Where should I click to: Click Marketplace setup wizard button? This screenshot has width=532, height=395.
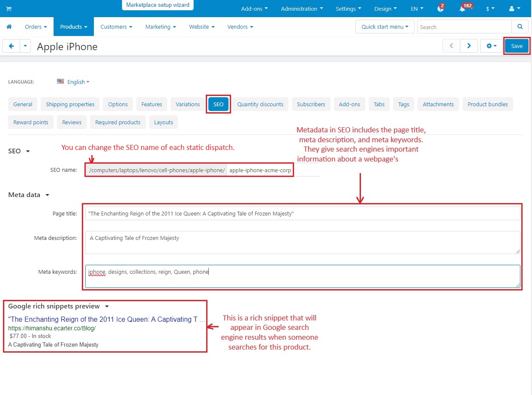pyautogui.click(x=158, y=5)
